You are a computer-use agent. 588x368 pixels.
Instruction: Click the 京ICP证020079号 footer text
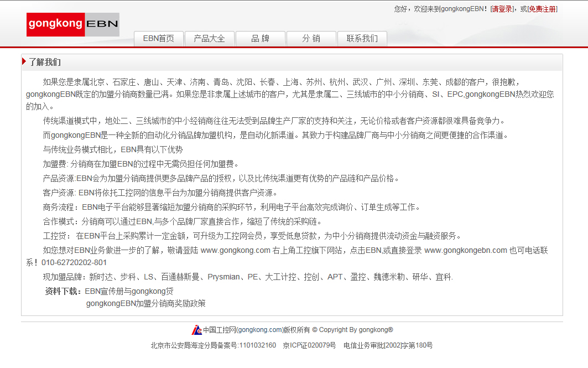(309, 345)
